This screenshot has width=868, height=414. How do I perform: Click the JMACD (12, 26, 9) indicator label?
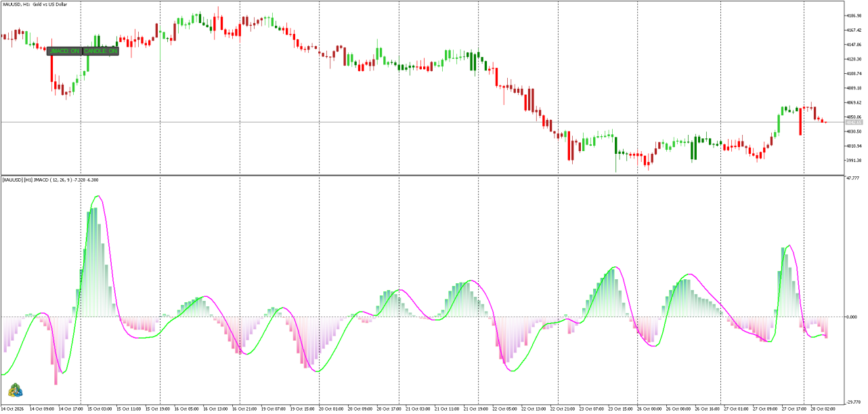point(51,180)
